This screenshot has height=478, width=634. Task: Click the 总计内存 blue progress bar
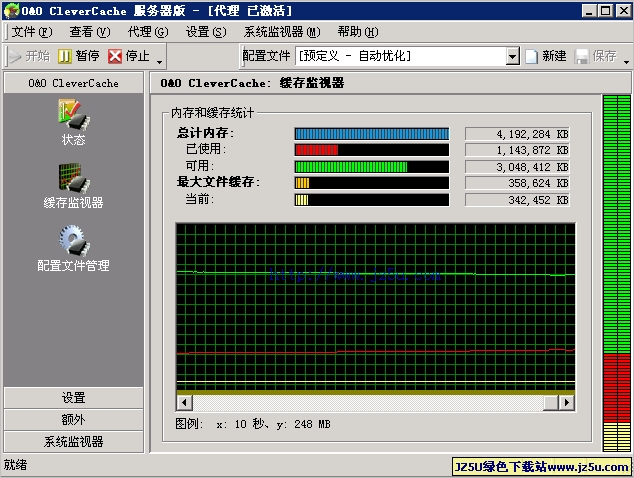(x=372, y=134)
